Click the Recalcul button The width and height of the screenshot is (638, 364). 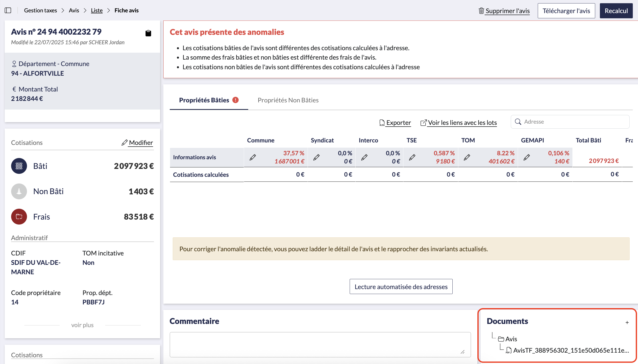point(616,11)
